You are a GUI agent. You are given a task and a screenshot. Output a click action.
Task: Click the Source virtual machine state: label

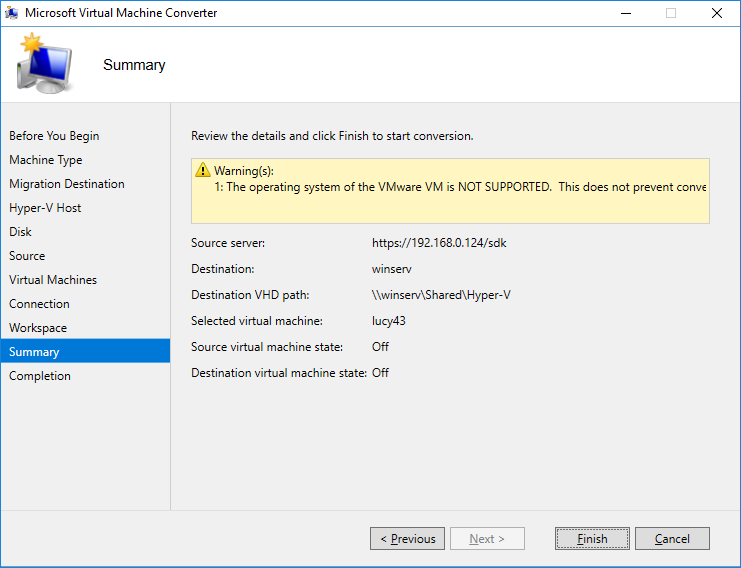(x=267, y=347)
